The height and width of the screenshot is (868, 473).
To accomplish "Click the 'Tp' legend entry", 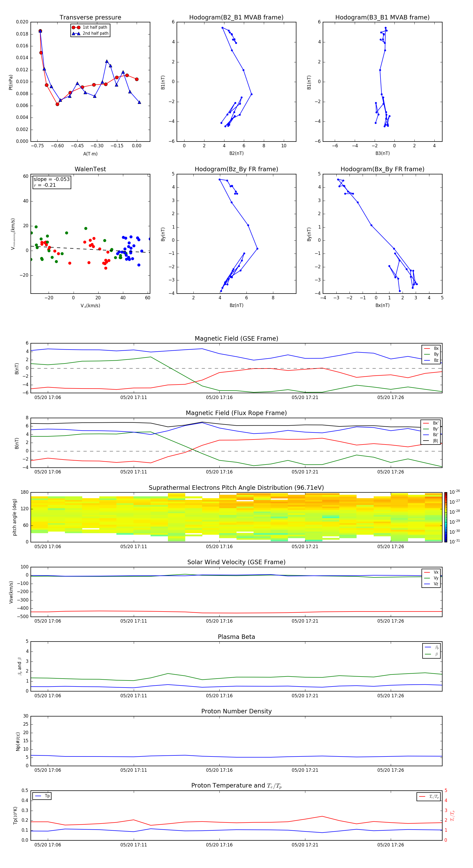I will pyautogui.click(x=42, y=796).
